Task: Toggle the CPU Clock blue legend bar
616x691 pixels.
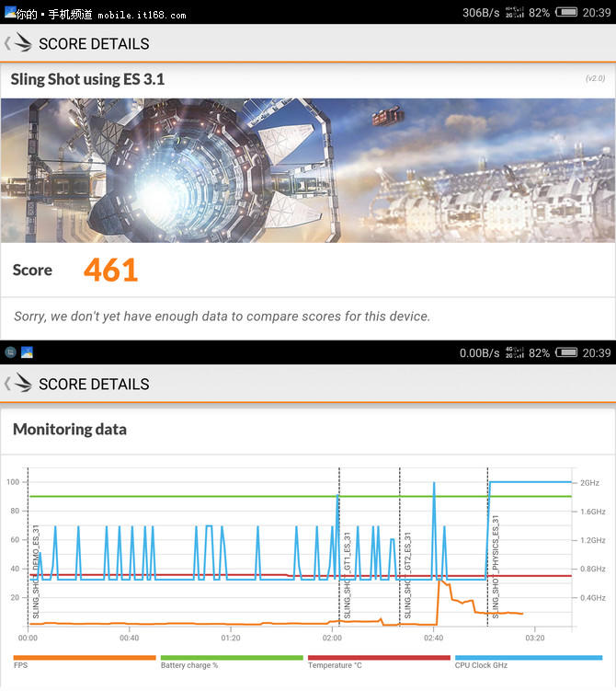Action: click(x=529, y=658)
